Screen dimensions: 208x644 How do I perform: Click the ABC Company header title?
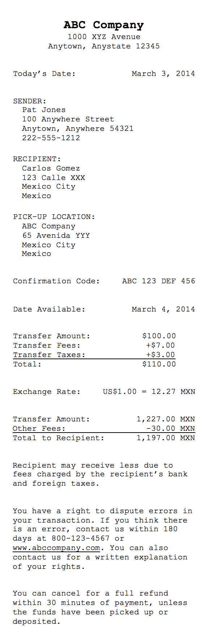(104, 25)
